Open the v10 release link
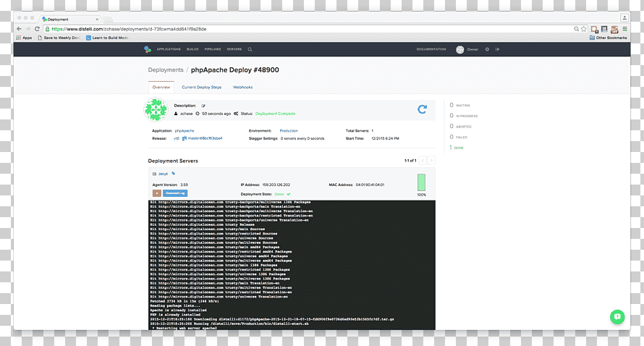The image size is (644, 346). click(177, 138)
